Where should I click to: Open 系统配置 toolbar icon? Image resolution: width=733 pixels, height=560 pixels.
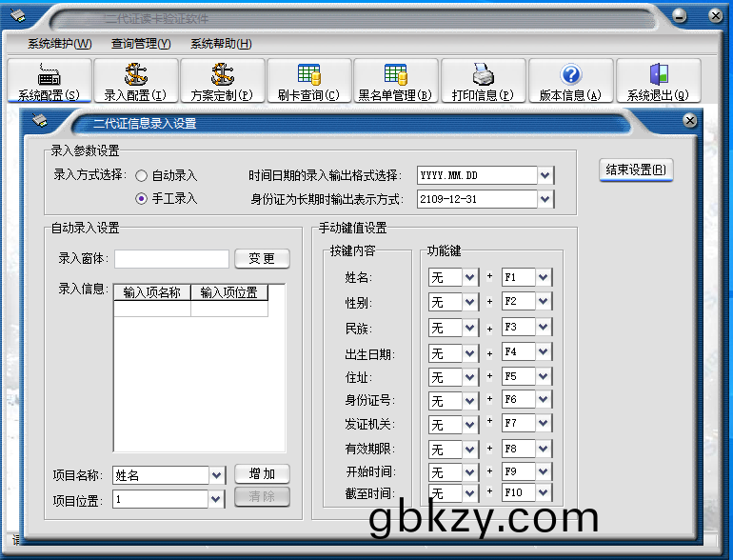point(49,74)
